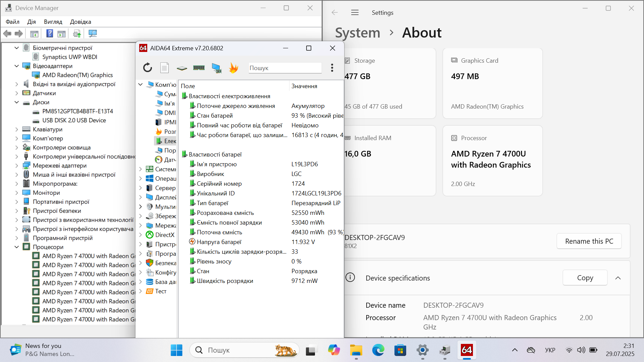This screenshot has width=644, height=362.
Task: Open the Settings hamburger navigation menu
Action: click(355, 13)
